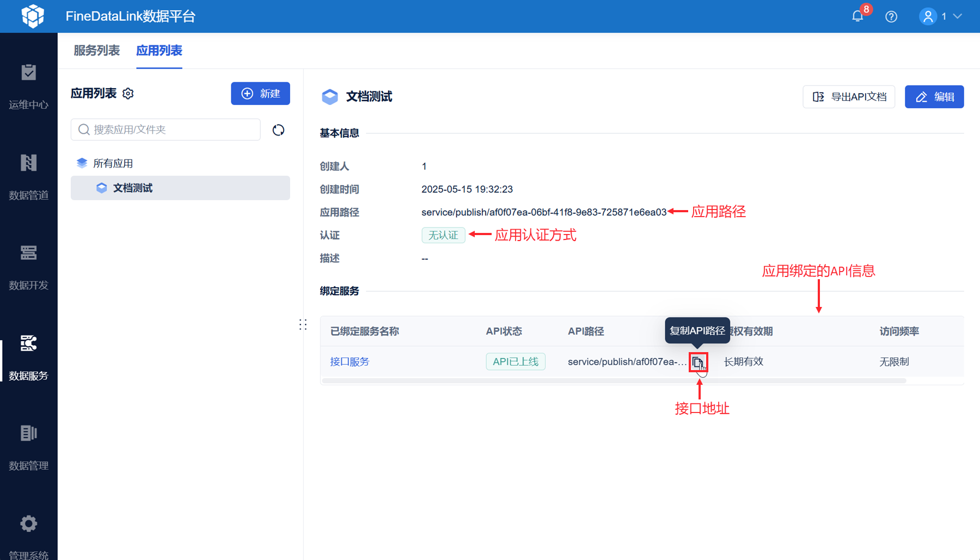Click the creation time 2025-05-15 19:32:23

(467, 189)
